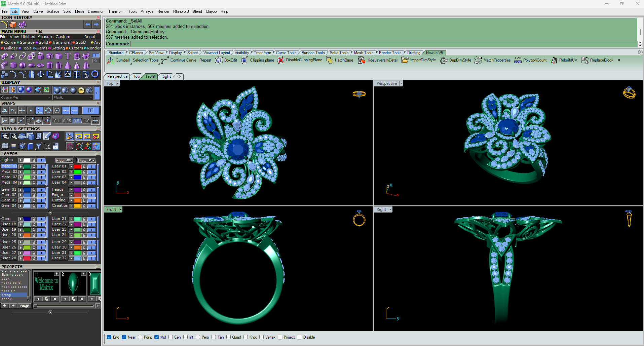Open the Top viewport dropdown arrow

click(118, 83)
